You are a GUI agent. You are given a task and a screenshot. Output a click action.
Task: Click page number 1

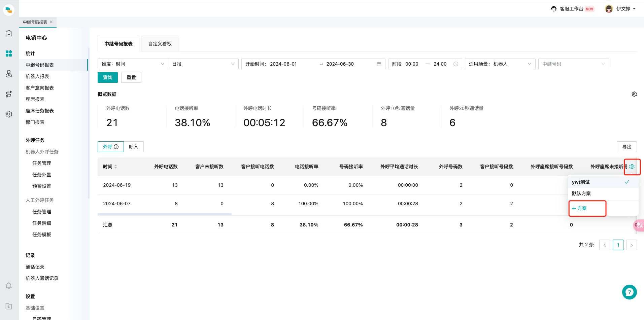(618, 245)
